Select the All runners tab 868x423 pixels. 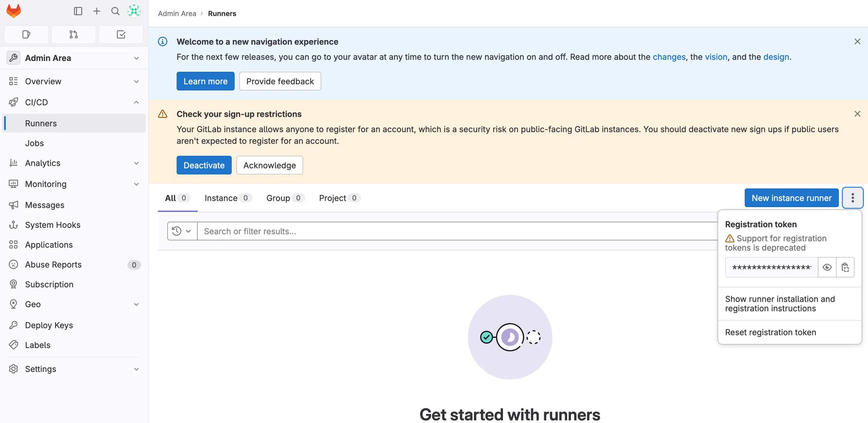[x=178, y=198]
